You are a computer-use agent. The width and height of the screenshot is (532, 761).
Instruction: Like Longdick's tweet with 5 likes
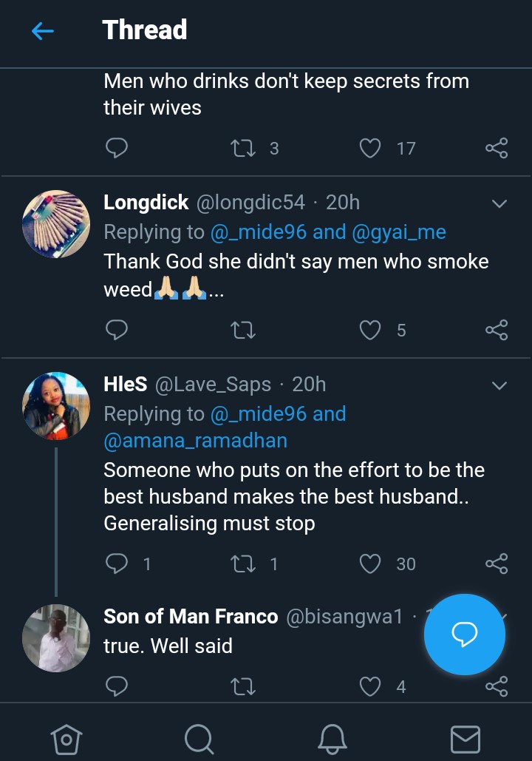pyautogui.click(x=369, y=330)
